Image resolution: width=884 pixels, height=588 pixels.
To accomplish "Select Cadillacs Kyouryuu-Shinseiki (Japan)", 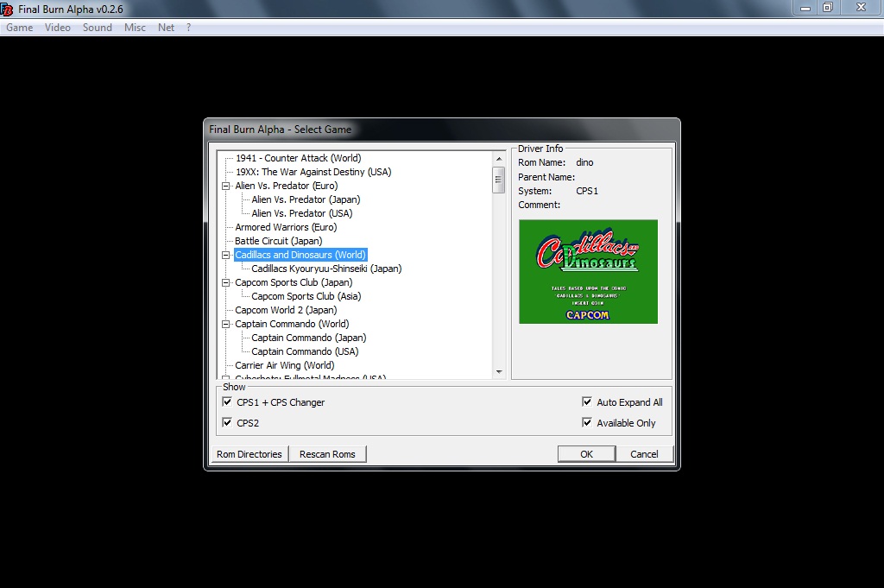I will pos(326,269).
